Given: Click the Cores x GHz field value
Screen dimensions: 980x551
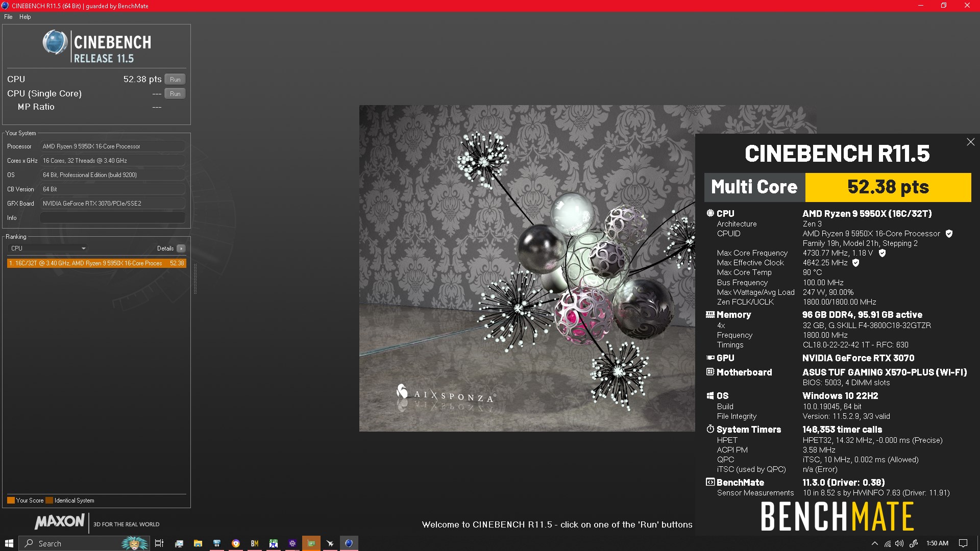Looking at the screenshot, I should (x=112, y=161).
